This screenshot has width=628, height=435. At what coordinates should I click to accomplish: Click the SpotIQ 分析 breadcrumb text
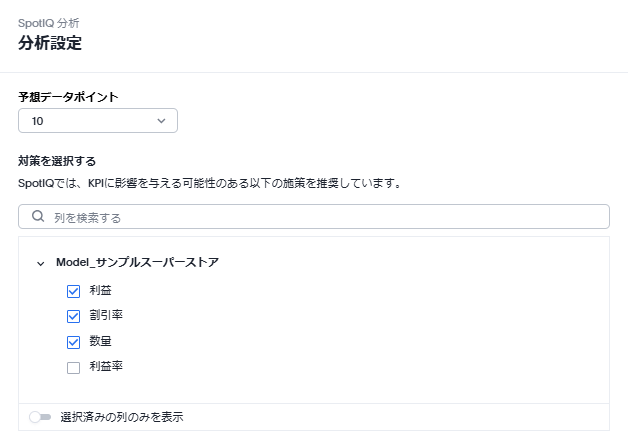(50, 22)
